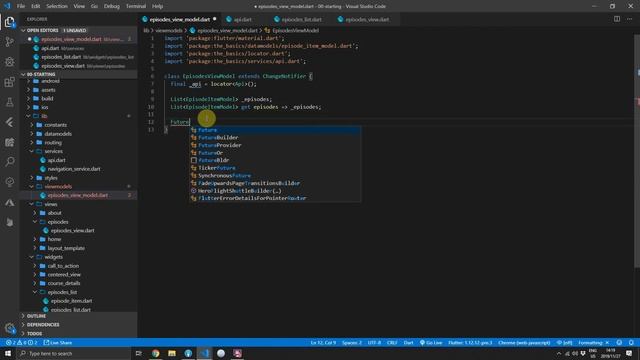Launch Chrome from the taskbar
640x360 pixels.
coord(156,353)
